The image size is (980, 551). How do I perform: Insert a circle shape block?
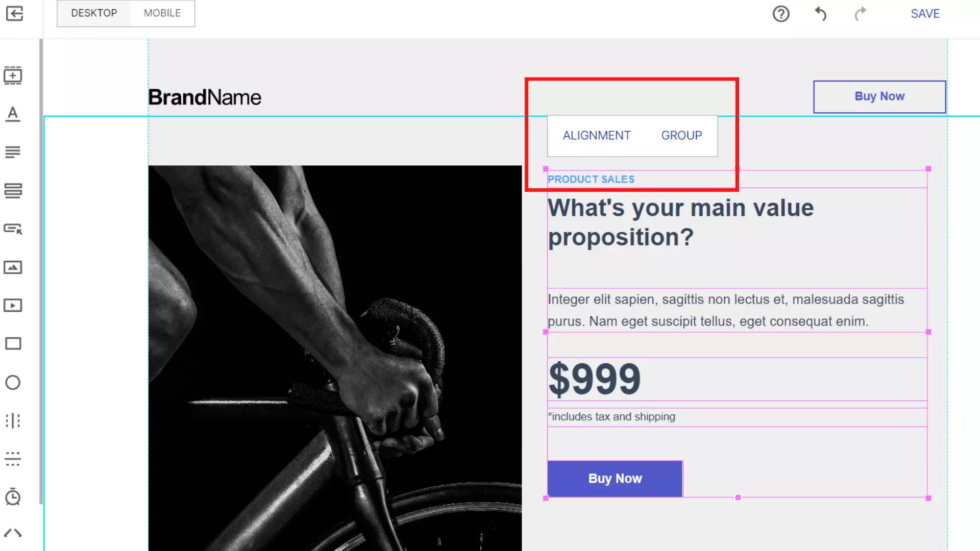tap(13, 382)
